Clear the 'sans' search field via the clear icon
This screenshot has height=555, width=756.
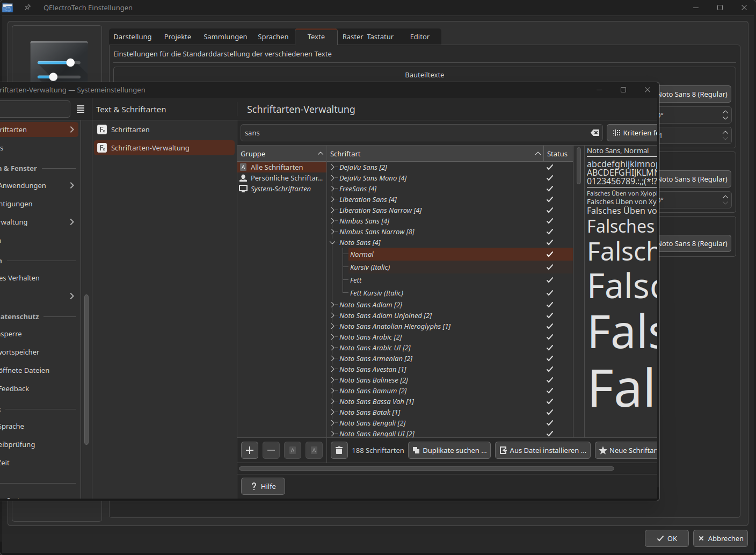595,133
